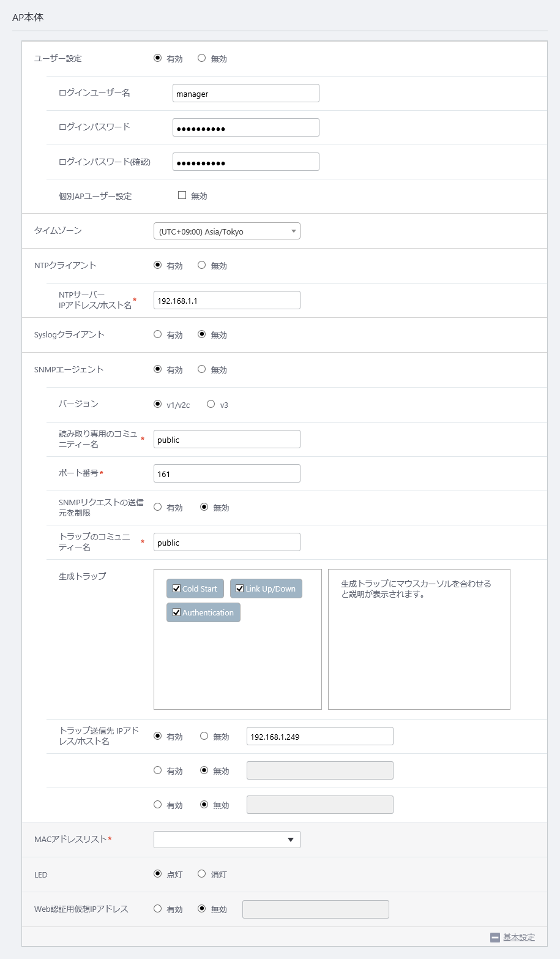The width and height of the screenshot is (560, 959).
Task: Select LED 点灯 option
Action: [157, 874]
